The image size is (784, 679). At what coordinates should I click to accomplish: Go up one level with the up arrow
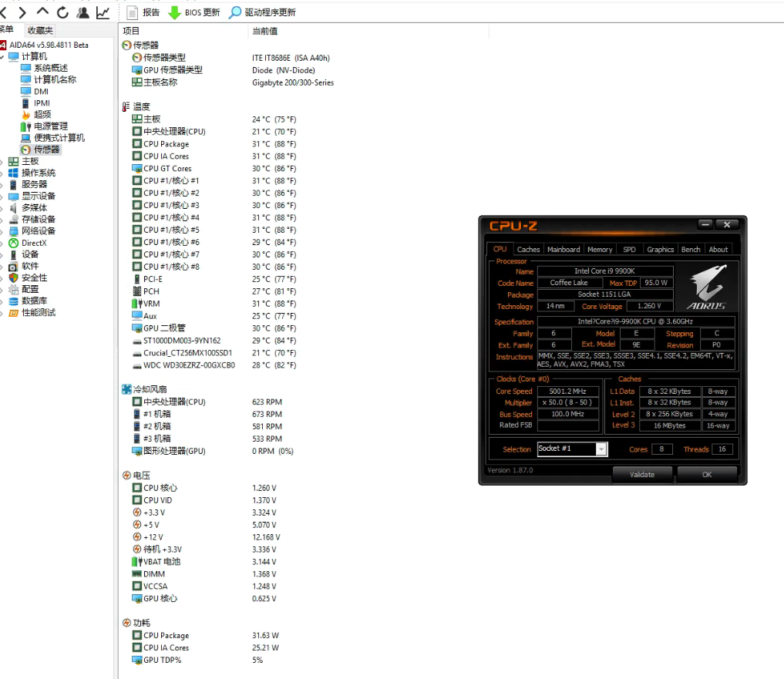(42, 12)
